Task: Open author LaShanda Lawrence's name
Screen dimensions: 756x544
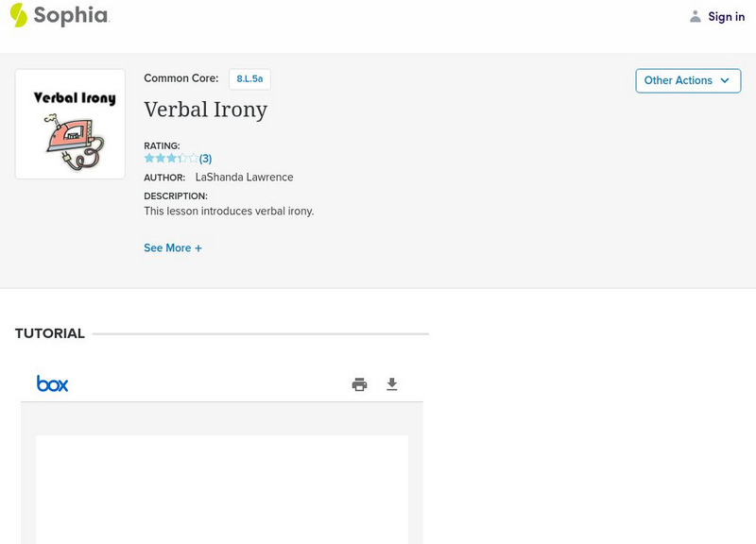Action: pyautogui.click(x=244, y=178)
